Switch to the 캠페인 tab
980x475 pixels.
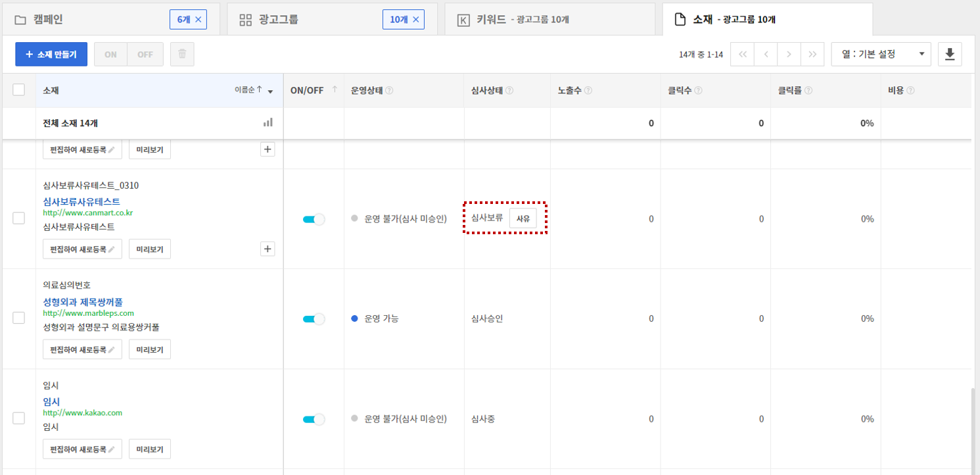pyautogui.click(x=110, y=19)
